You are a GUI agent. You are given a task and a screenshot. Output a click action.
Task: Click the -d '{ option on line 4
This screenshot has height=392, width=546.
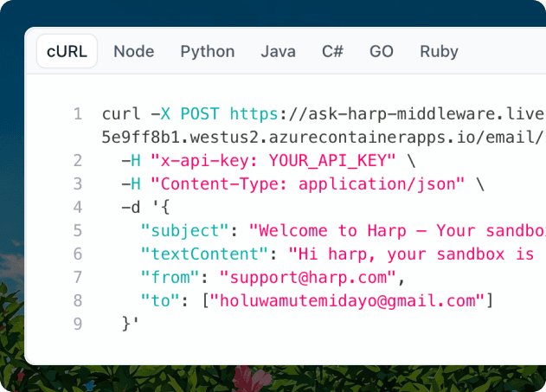[x=145, y=207]
